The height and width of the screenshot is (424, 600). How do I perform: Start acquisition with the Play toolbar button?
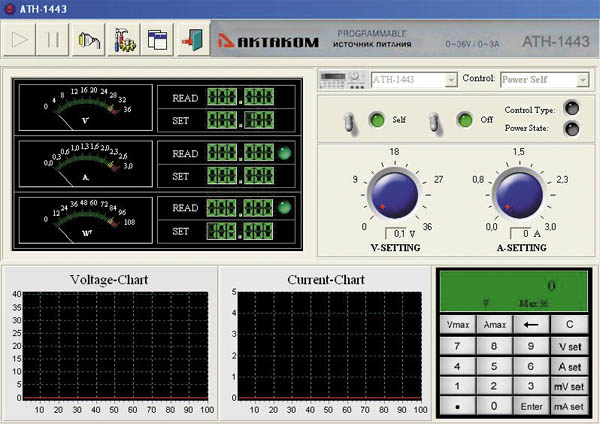(19, 39)
